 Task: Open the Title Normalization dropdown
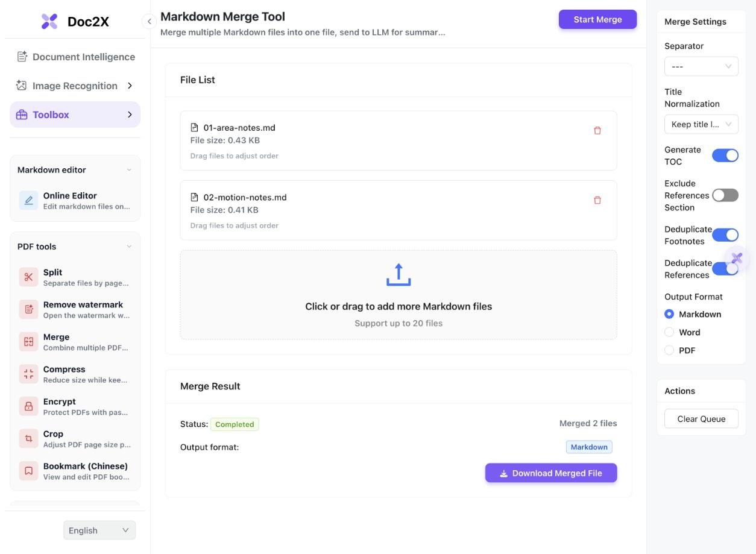(701, 124)
